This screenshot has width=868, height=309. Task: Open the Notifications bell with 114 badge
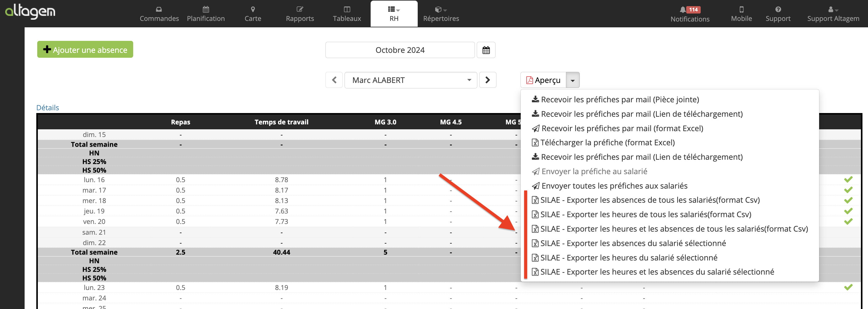690,14
